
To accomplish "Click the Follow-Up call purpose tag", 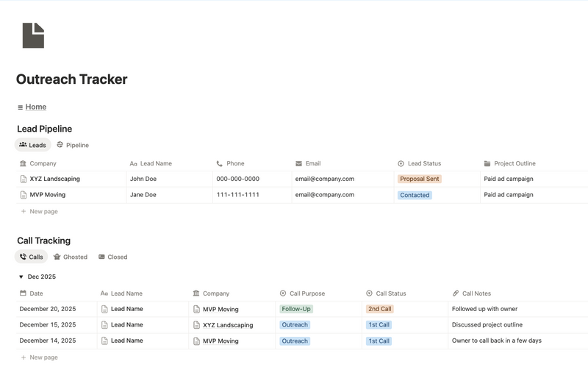I will [x=296, y=309].
